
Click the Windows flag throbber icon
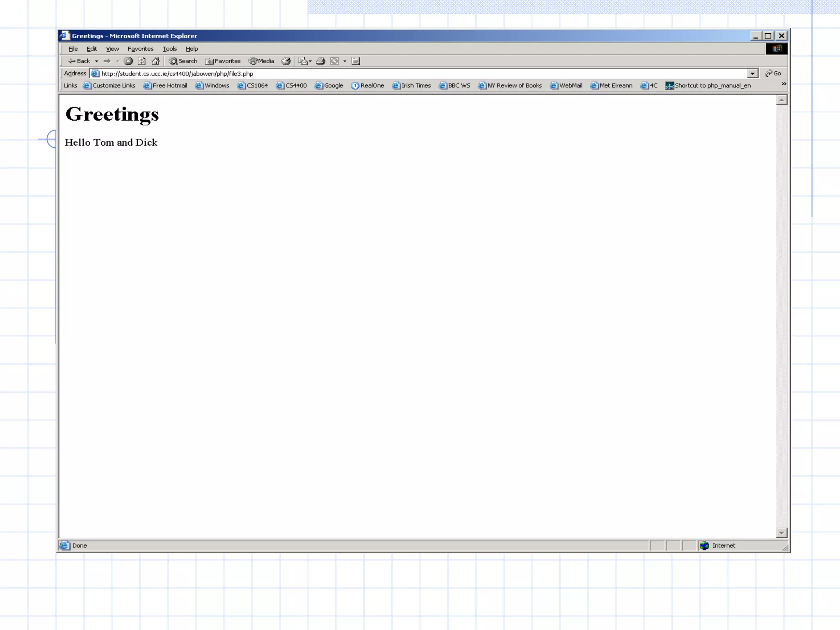point(776,49)
